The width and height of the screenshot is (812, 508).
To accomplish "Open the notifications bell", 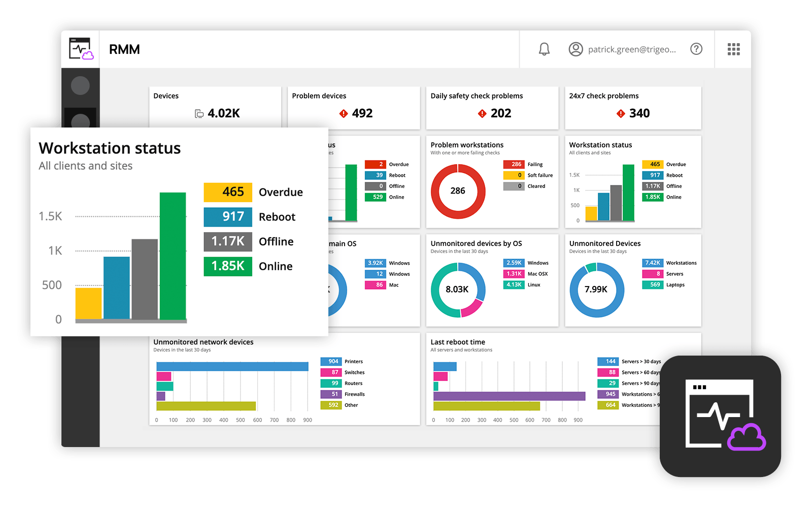I will pyautogui.click(x=544, y=49).
